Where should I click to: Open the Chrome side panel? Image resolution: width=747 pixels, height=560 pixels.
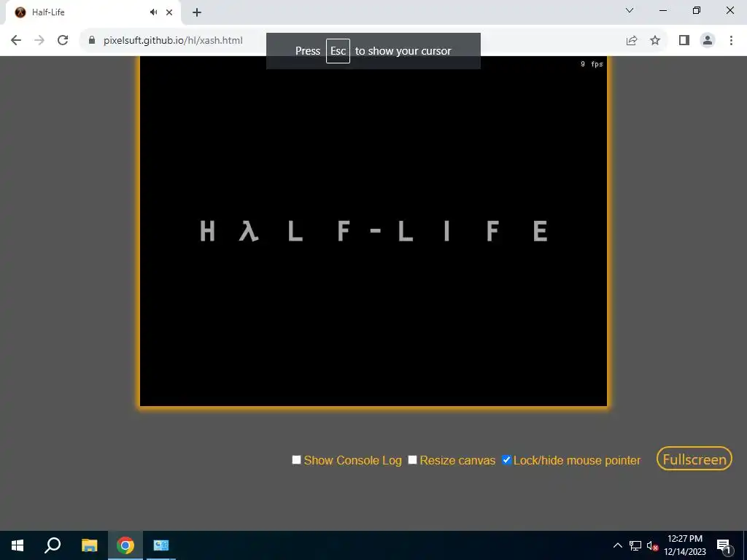pyautogui.click(x=684, y=41)
